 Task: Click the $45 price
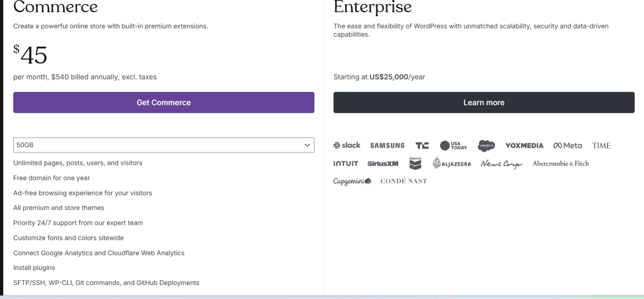pyautogui.click(x=30, y=54)
